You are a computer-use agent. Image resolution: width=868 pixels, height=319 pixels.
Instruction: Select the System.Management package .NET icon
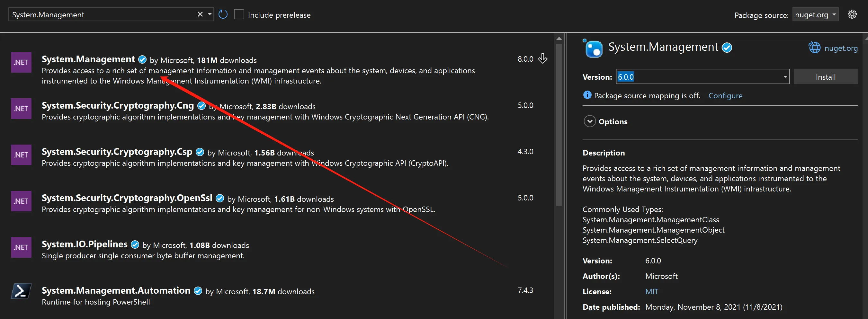[21, 62]
